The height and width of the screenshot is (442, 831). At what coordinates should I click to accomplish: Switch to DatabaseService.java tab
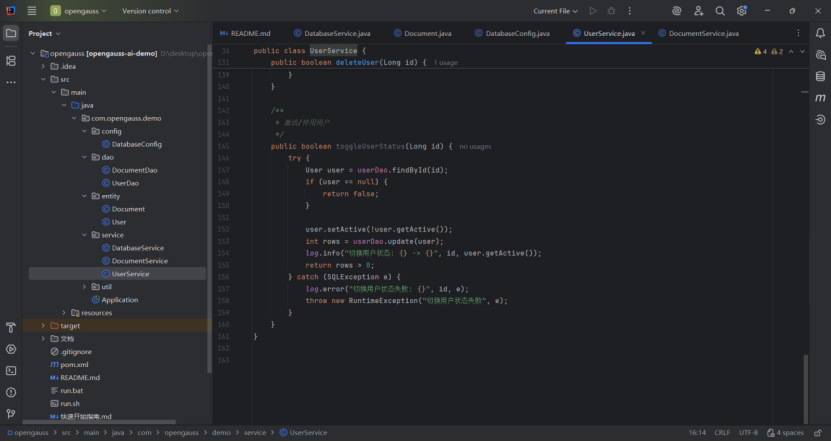(332, 33)
